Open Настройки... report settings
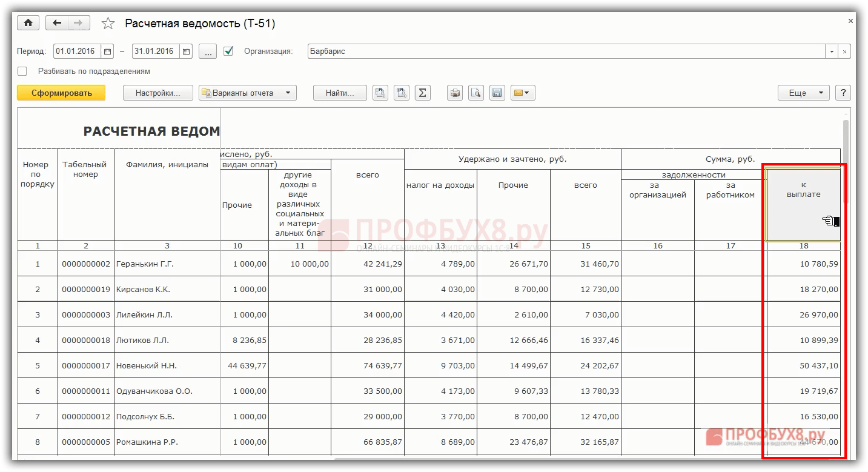868x472 pixels. (157, 93)
